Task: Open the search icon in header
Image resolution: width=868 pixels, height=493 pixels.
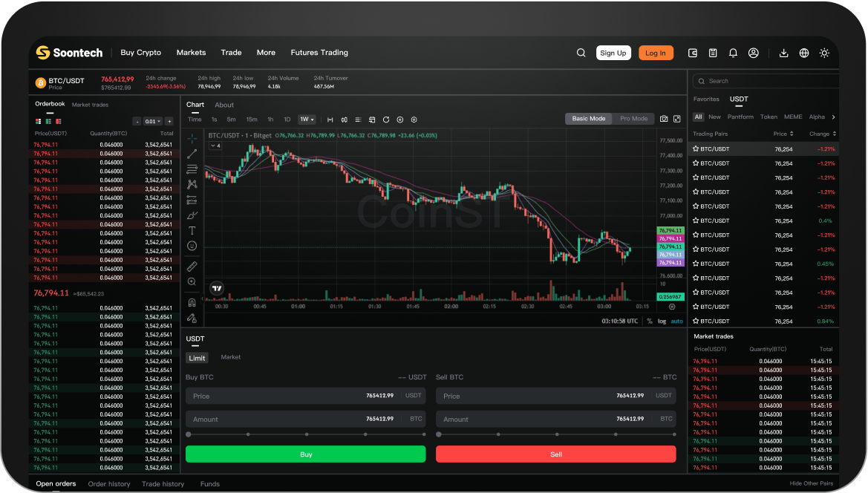Action: (581, 53)
